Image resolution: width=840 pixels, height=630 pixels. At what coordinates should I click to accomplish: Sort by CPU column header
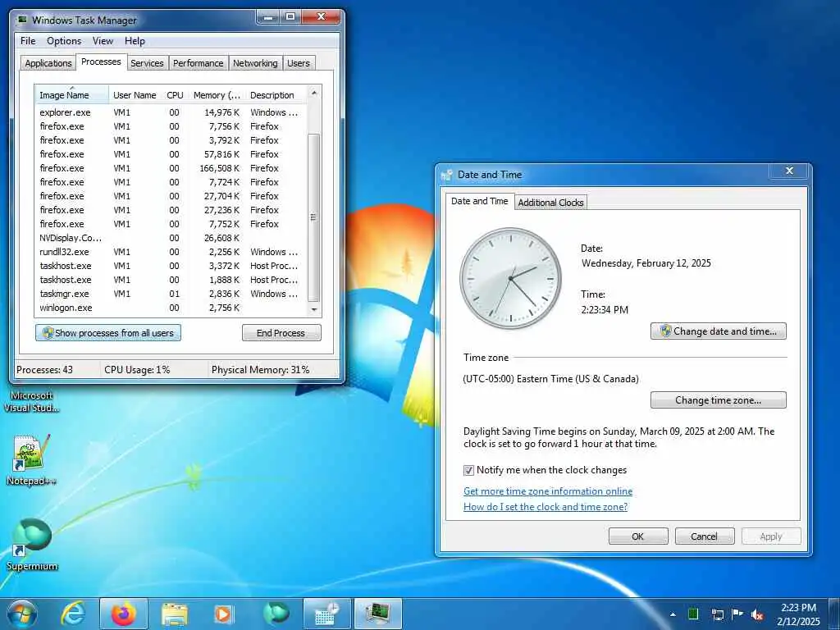pos(176,95)
